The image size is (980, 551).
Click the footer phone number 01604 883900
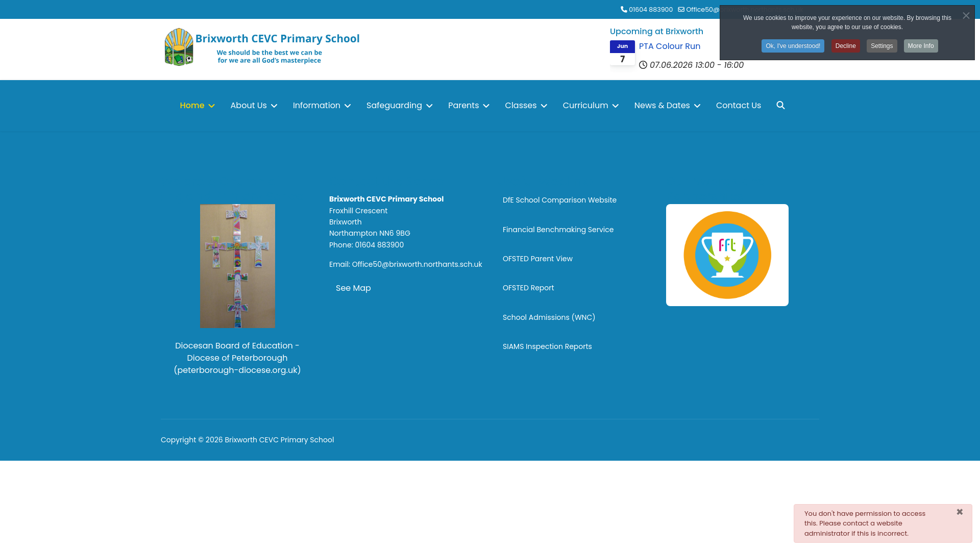(x=379, y=245)
